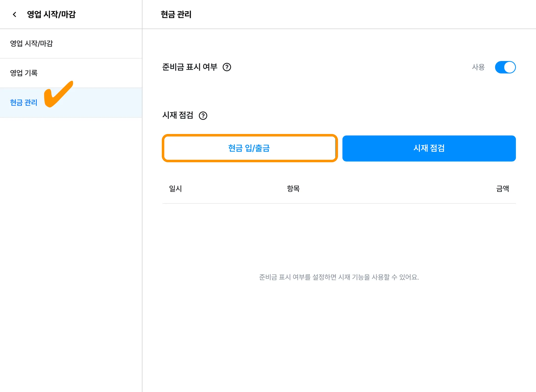Click the 일시 column header
The image size is (536, 392).
click(175, 189)
